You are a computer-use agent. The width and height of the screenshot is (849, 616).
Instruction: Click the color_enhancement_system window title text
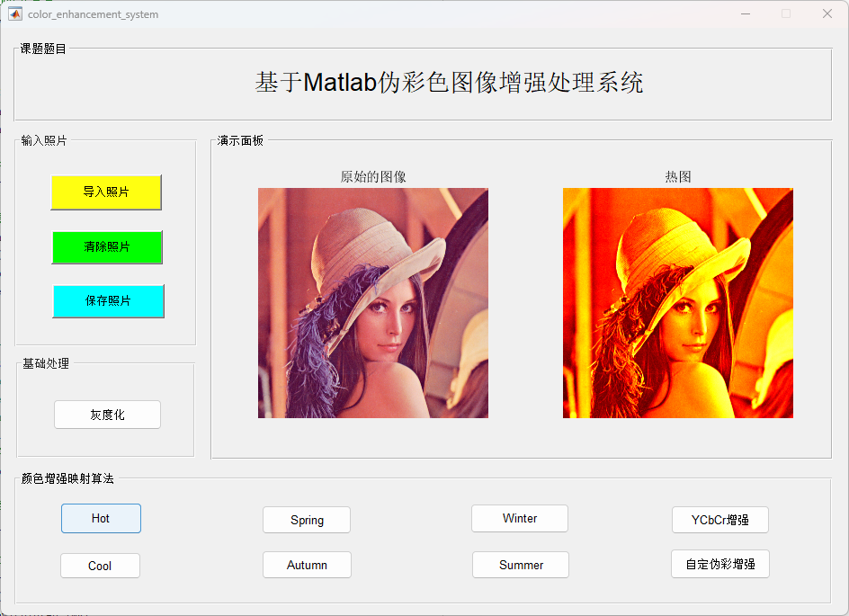(x=94, y=14)
